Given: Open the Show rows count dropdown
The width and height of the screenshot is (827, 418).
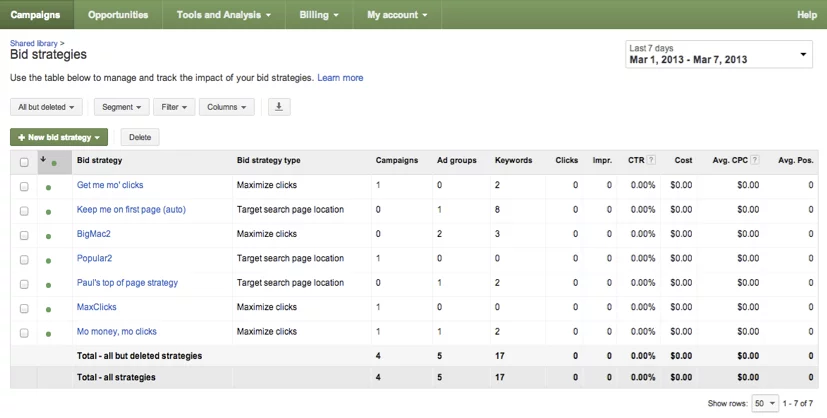Looking at the screenshot, I should click(766, 403).
